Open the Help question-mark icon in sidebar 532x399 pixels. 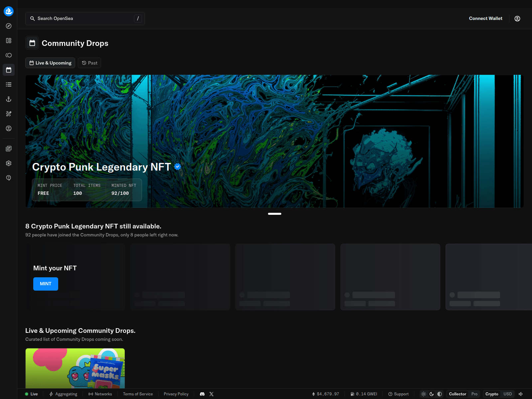click(x=9, y=178)
